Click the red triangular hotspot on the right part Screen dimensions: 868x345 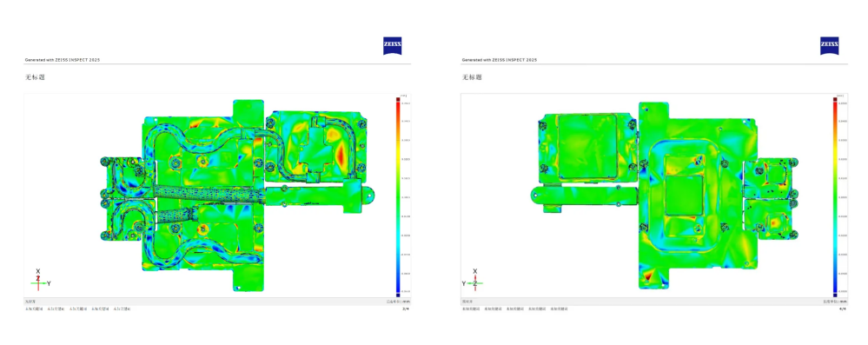click(x=646, y=278)
